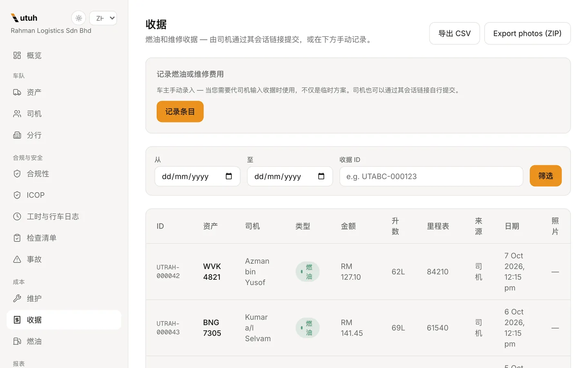Click the 燃油 badge in WVK 4821 row
The height and width of the screenshot is (368, 588).
(307, 272)
